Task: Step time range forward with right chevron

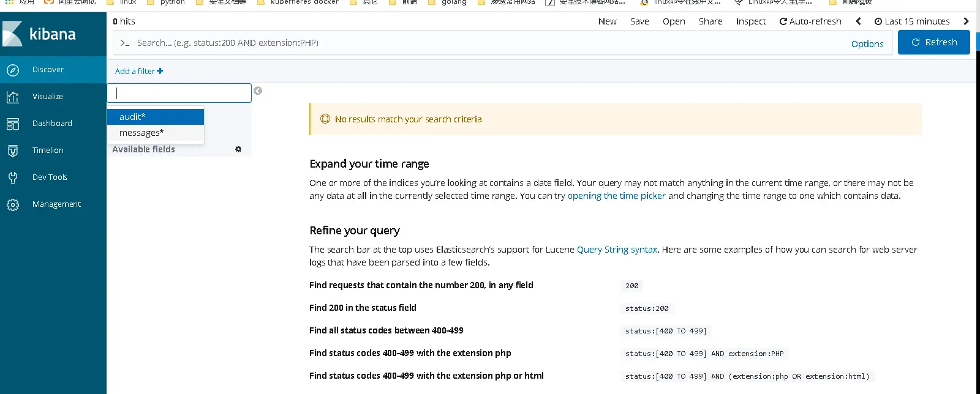Action: coord(966,21)
